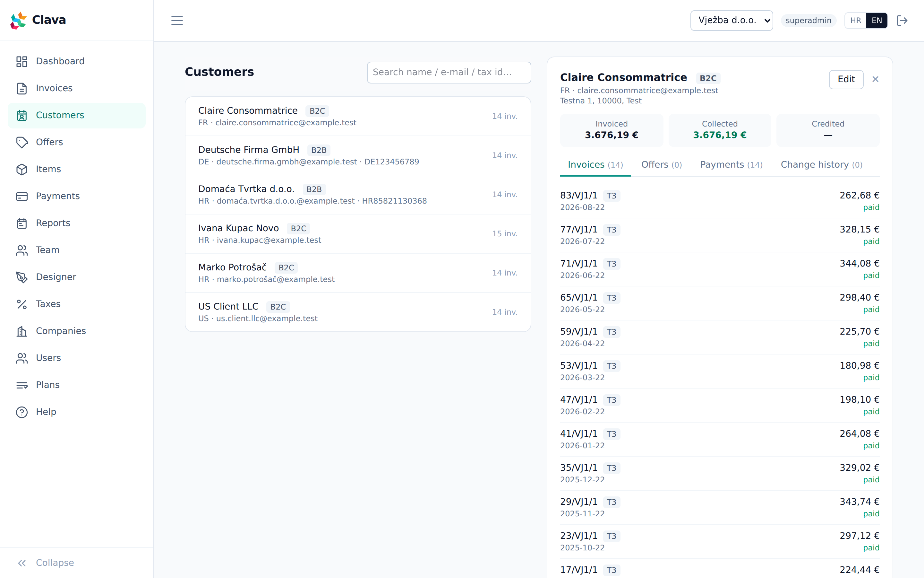This screenshot has height=578, width=924.
Task: Toggle the hamburger menu icon
Action: click(177, 20)
